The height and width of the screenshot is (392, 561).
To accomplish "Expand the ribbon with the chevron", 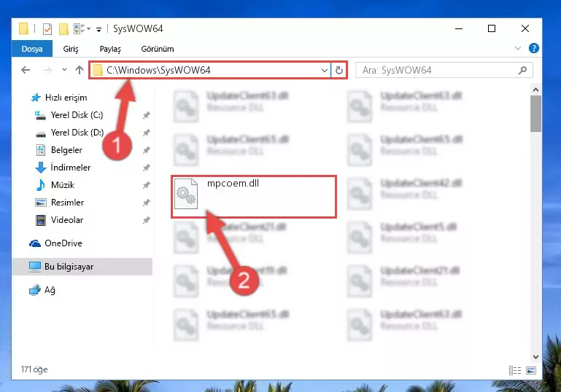I will tap(517, 48).
